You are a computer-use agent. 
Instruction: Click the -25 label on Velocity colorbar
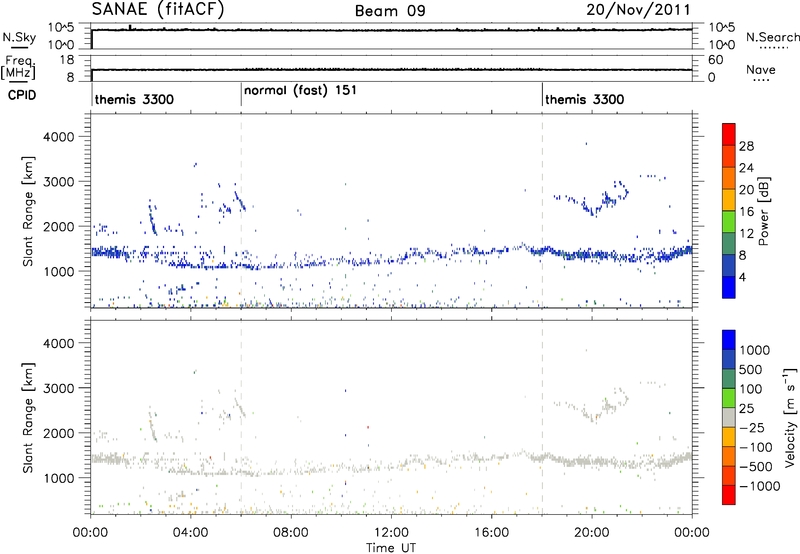pyautogui.click(x=752, y=428)
